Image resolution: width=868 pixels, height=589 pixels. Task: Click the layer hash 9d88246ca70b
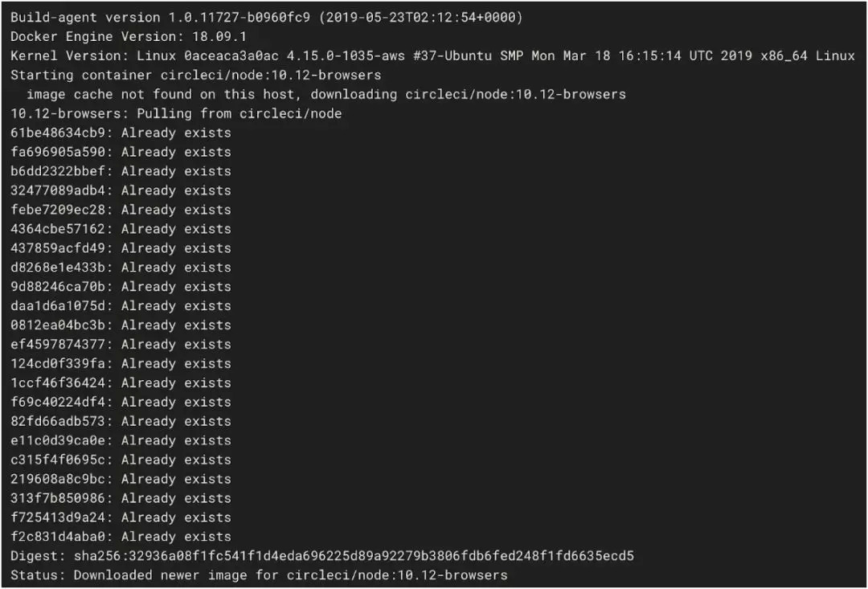(61, 287)
